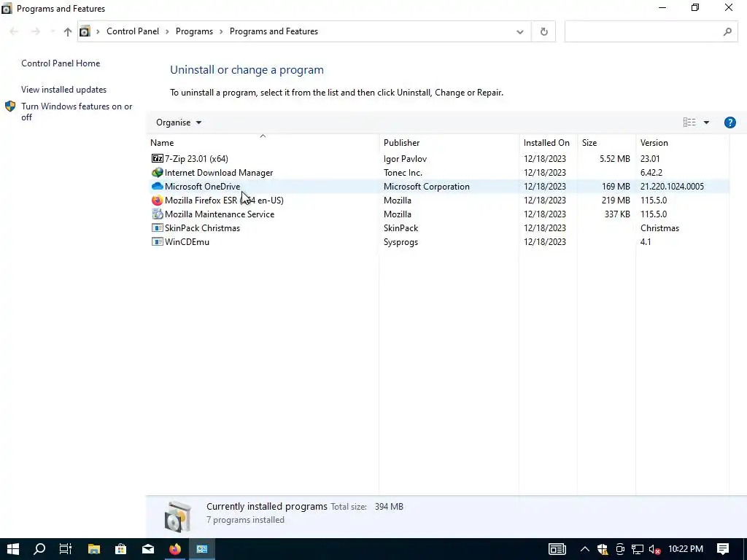
Task: Click the WinCDEmu program icon
Action: (158, 241)
